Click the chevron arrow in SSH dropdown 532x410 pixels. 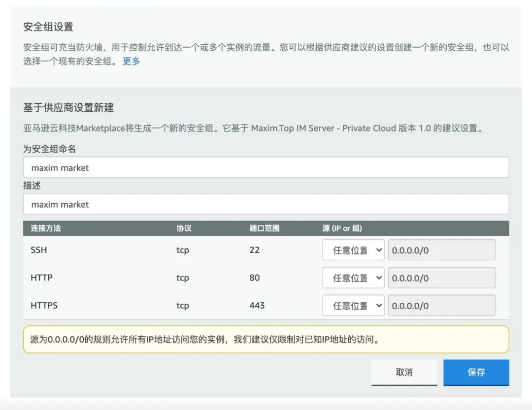pos(379,250)
